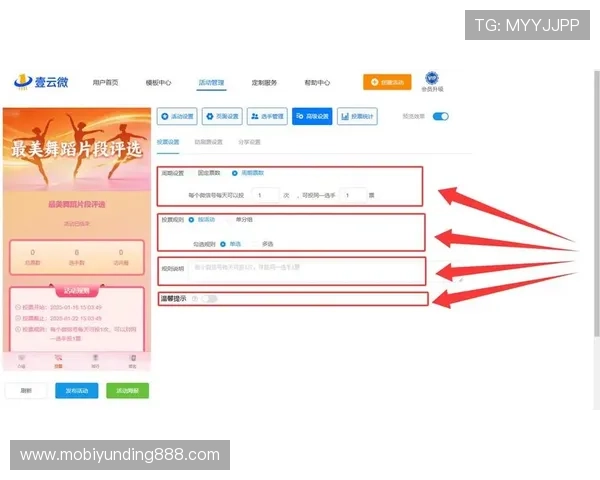
Task: Open 选手管理 contestant management button
Action: tap(267, 117)
